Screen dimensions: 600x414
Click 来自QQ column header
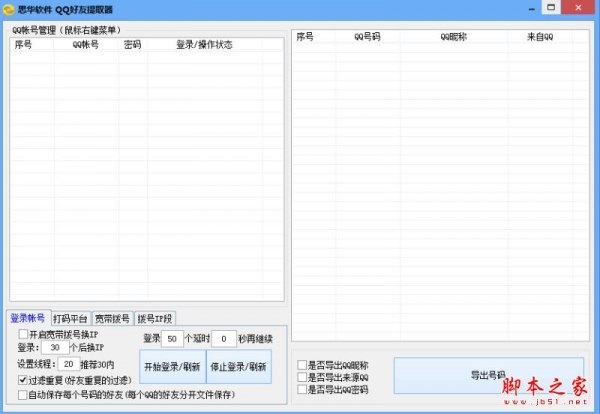pos(540,37)
